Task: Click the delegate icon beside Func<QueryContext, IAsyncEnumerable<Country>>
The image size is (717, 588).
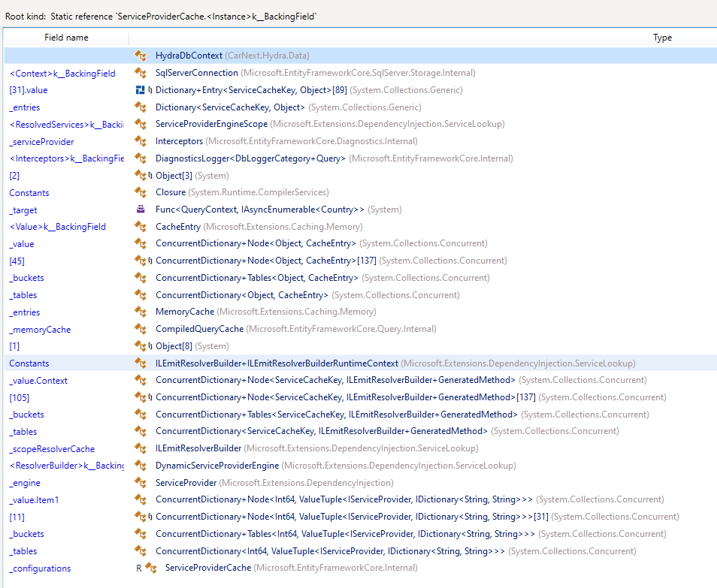Action: (143, 210)
